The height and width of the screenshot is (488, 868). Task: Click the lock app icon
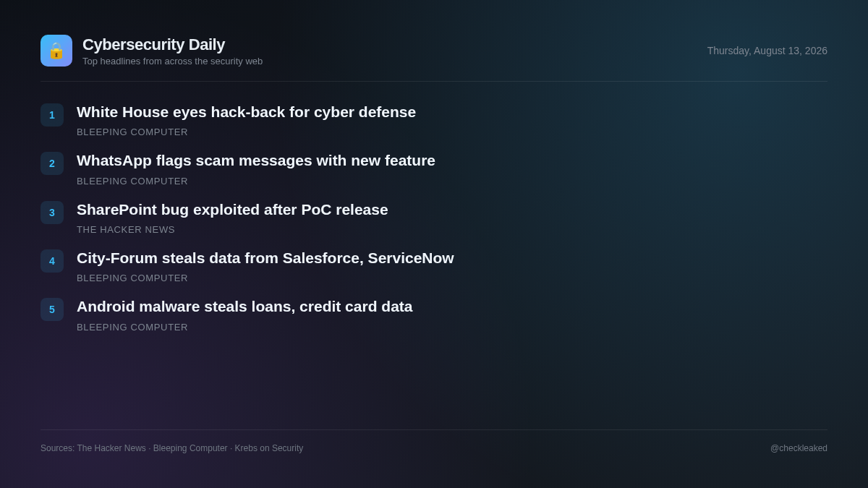[56, 51]
